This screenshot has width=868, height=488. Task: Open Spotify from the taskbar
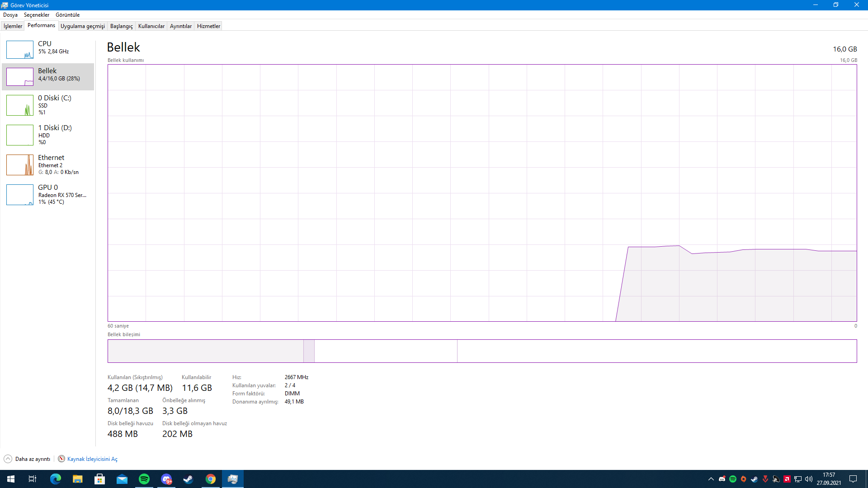click(x=144, y=479)
